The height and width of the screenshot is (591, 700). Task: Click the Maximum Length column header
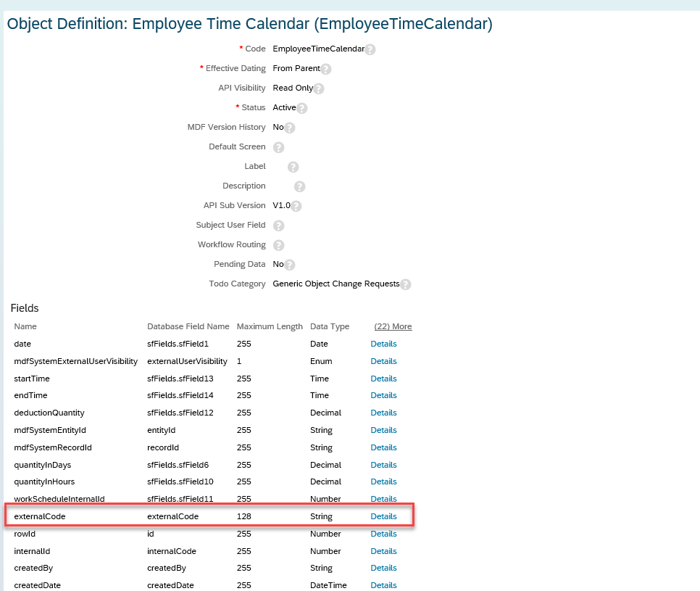(x=270, y=326)
